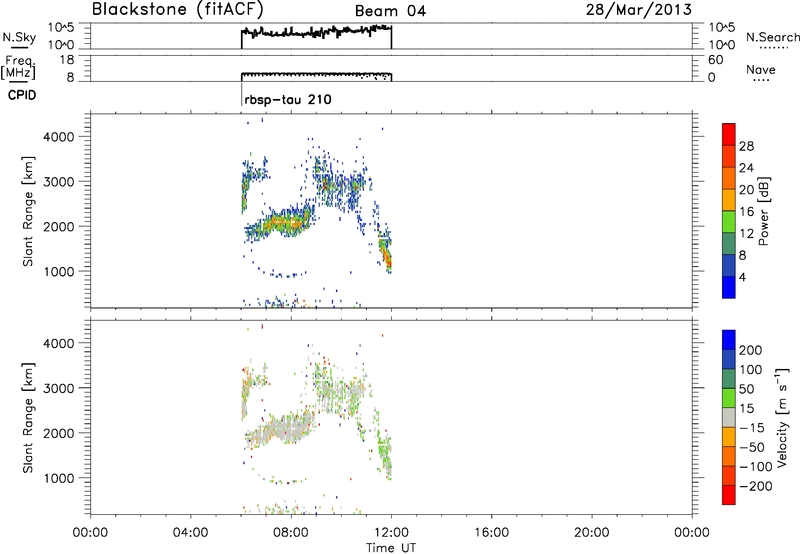The image size is (800, 554).
Task: Click the '4' power colorbar label
Action: point(742,278)
